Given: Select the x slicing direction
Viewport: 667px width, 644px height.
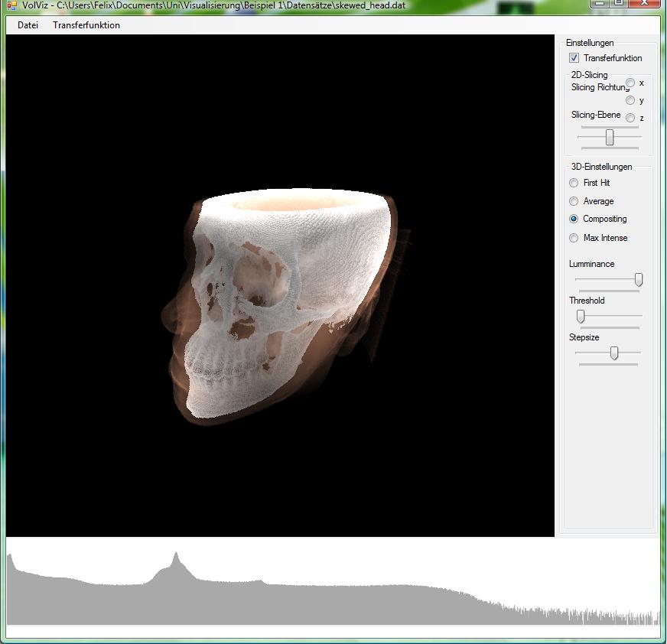Looking at the screenshot, I should tap(630, 83).
